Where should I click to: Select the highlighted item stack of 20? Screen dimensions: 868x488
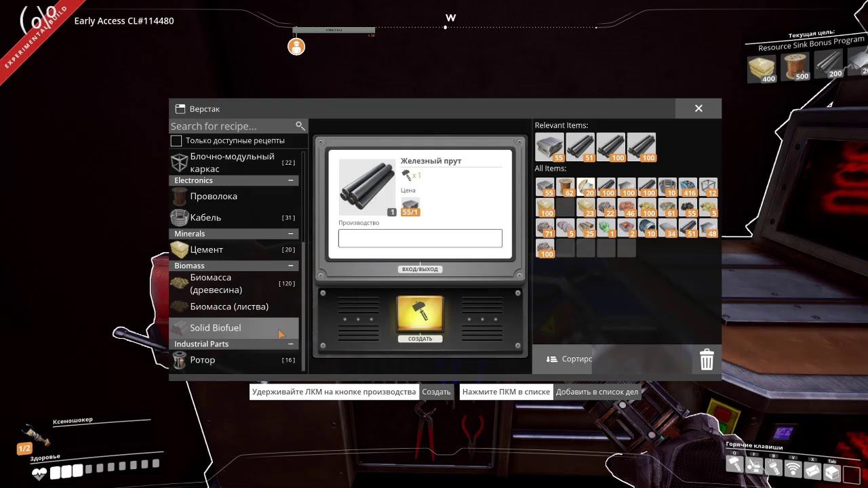click(586, 187)
